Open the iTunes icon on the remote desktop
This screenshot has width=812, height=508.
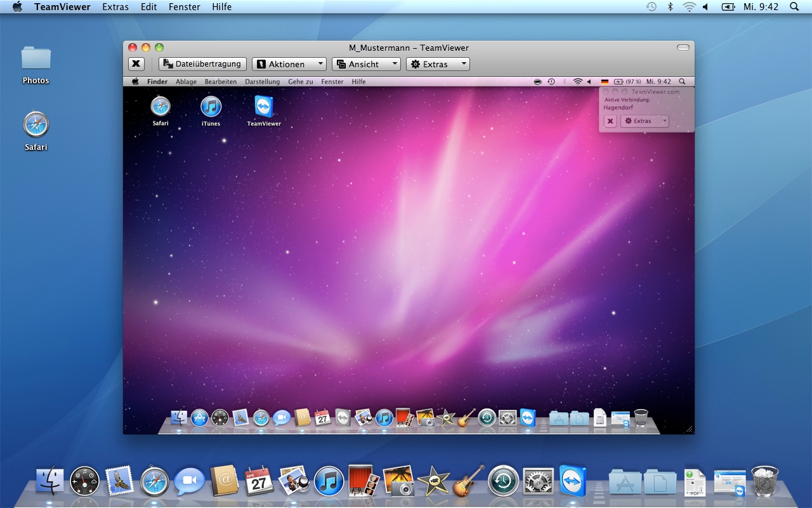click(211, 110)
